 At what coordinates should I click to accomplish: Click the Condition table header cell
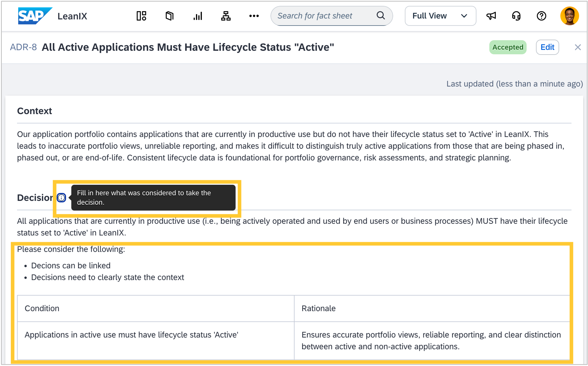tap(156, 308)
